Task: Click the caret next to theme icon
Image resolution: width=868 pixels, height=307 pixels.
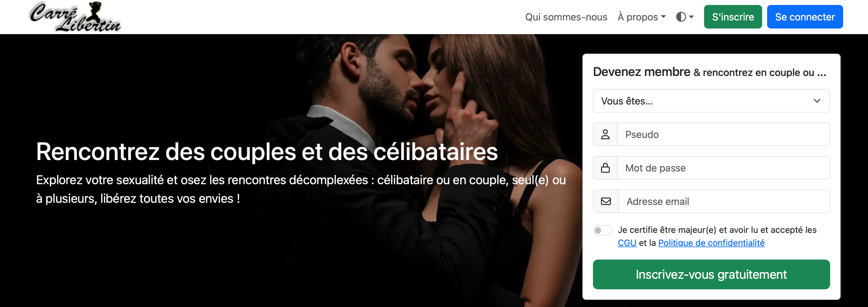Action: (x=691, y=17)
